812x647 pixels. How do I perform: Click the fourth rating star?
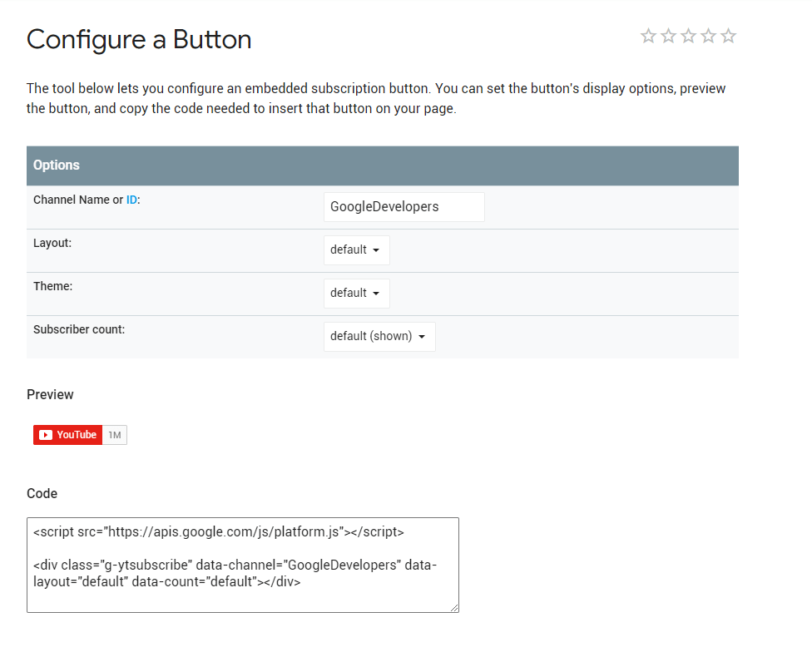709,36
